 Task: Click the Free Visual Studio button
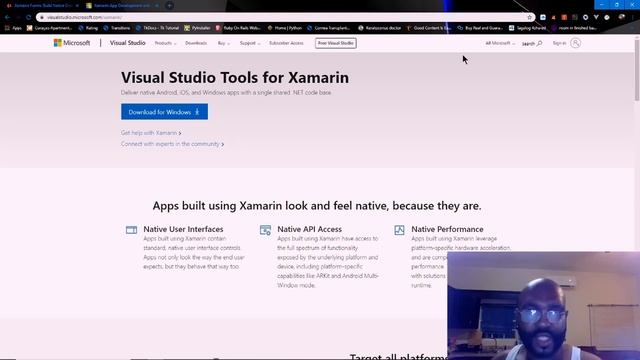point(336,43)
